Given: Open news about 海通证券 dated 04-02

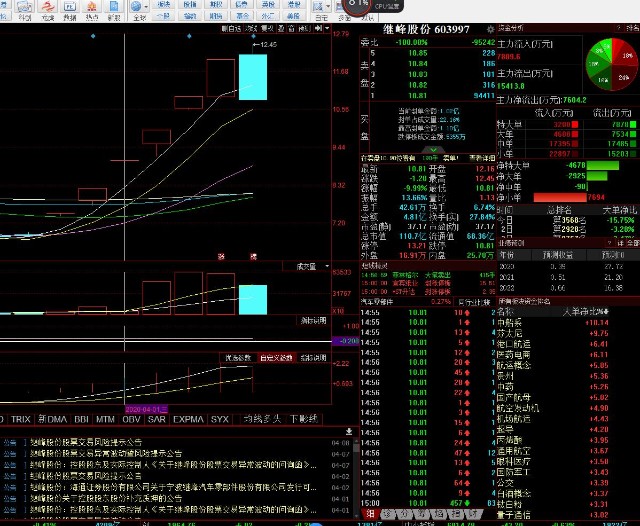Looking at the screenshot, I should pyautogui.click(x=176, y=487).
